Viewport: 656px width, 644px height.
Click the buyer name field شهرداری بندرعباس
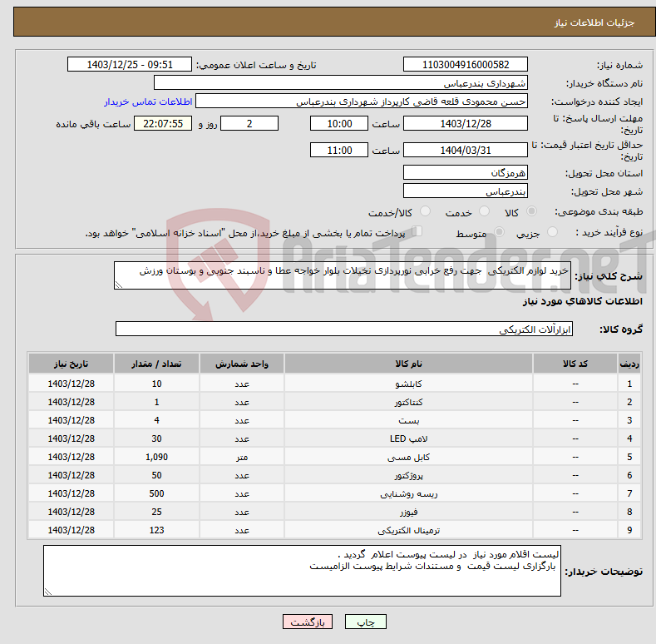(x=341, y=83)
